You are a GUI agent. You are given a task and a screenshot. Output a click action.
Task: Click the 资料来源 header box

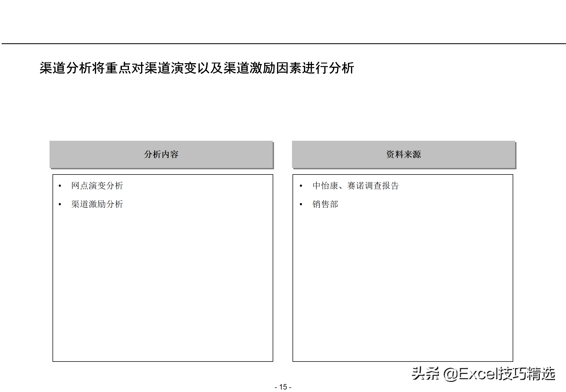coord(404,154)
